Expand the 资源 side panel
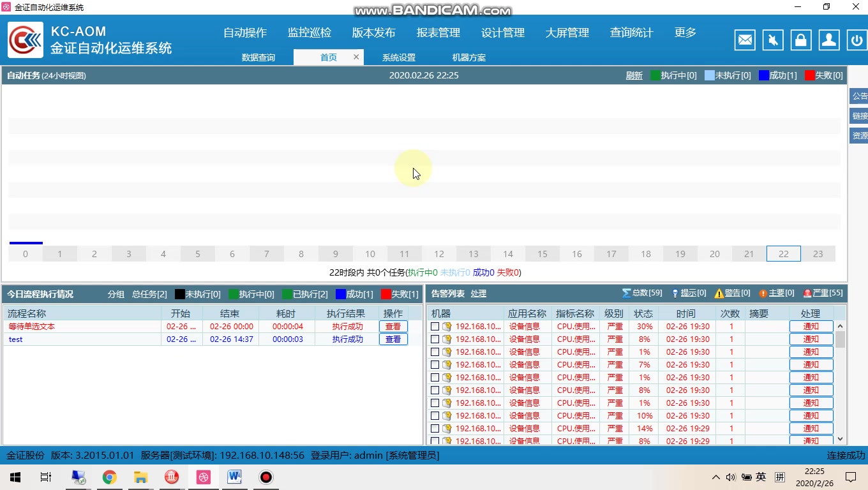The height and width of the screenshot is (490, 868). tap(858, 135)
